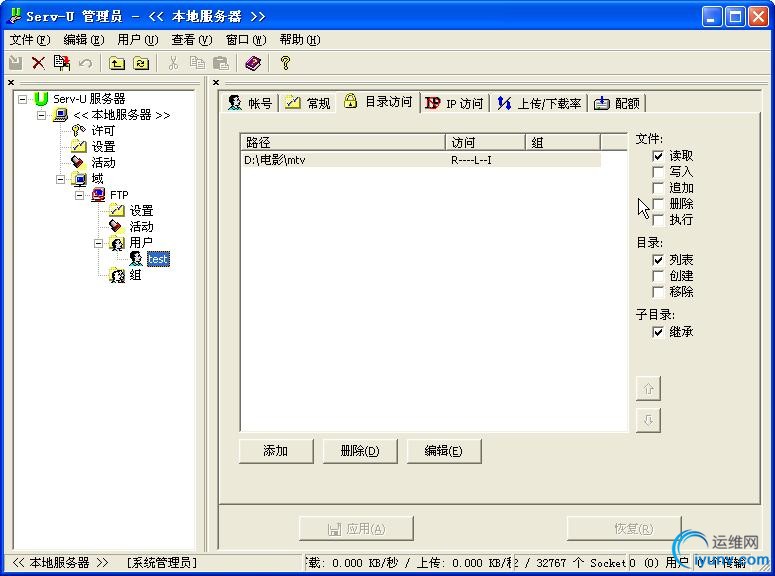
Task: Click the 添加 button
Action: [x=276, y=451]
